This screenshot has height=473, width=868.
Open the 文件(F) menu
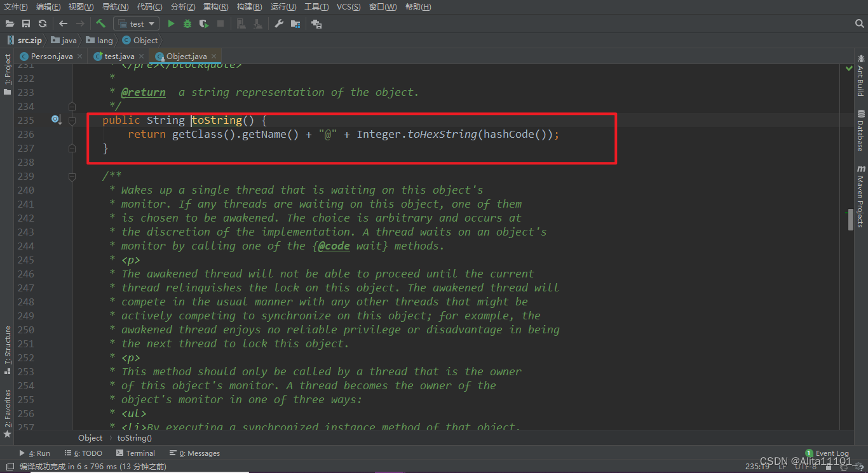[16, 6]
